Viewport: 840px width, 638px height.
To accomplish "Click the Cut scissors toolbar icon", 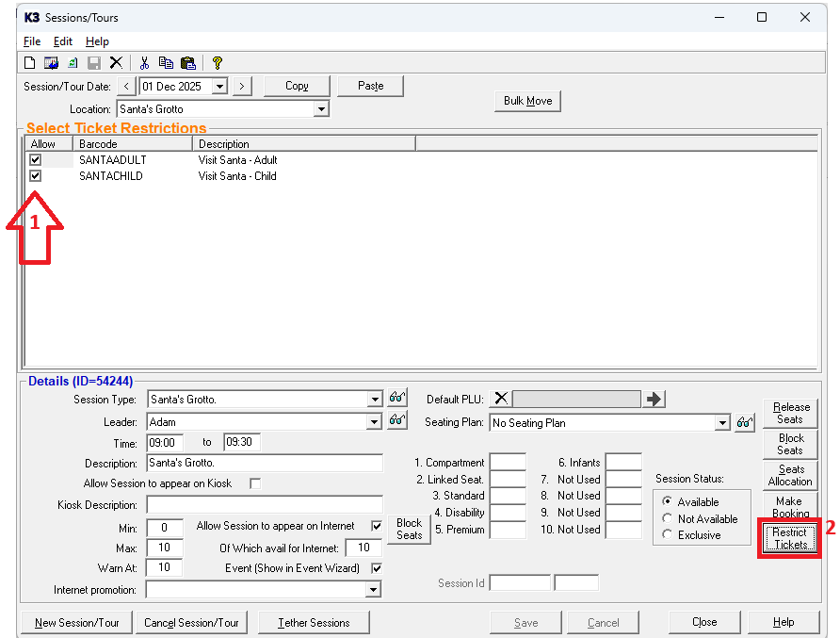I will coord(144,63).
